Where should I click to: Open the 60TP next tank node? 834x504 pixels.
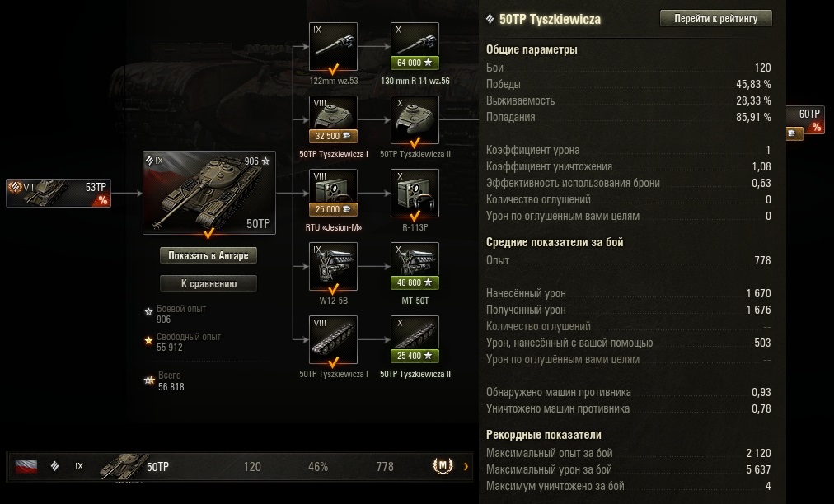(x=805, y=120)
